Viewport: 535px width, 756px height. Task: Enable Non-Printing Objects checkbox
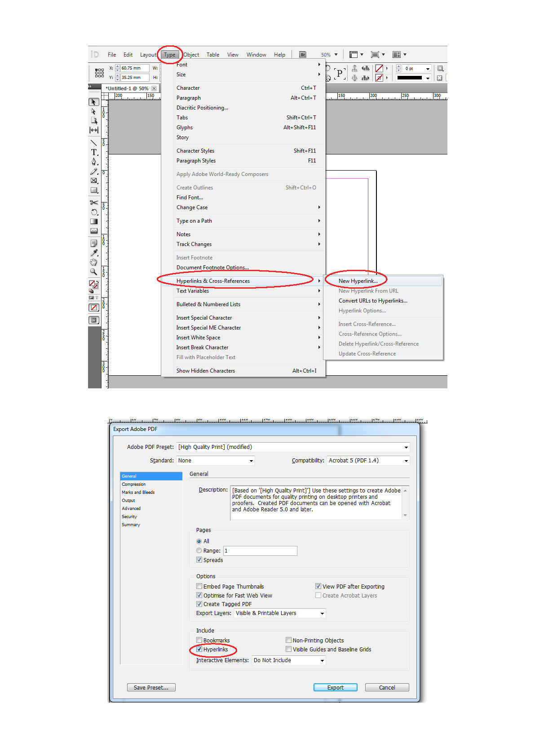click(x=289, y=640)
